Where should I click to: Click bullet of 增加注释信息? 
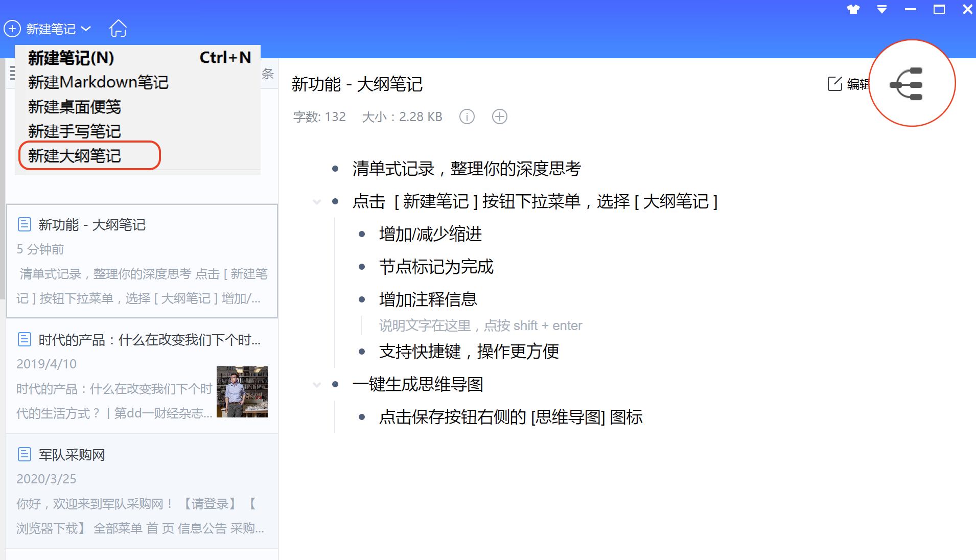pos(362,299)
